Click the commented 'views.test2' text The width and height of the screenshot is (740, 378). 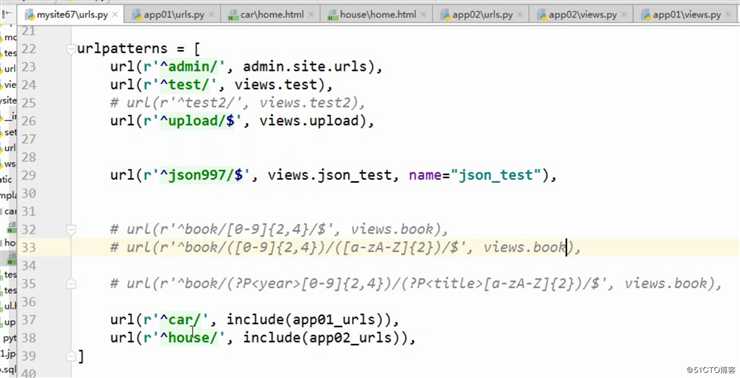click(305, 103)
